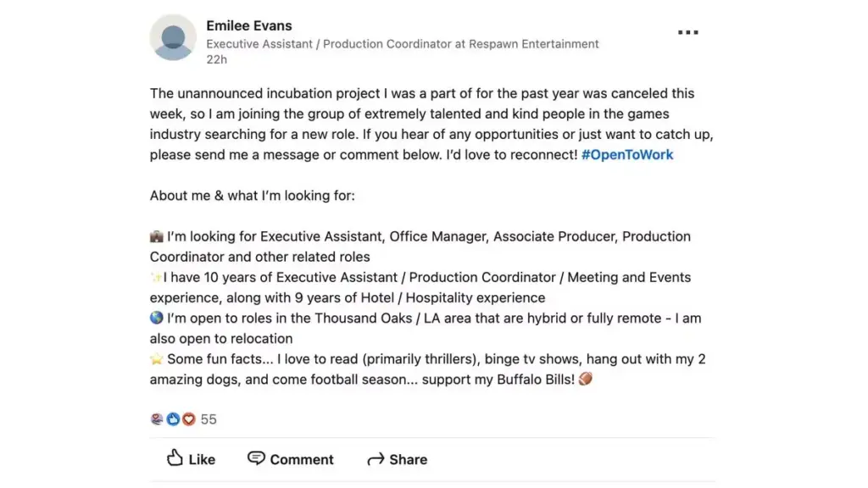Open Emilee Evans' profile via name
This screenshot has width=868, height=488.
coord(249,25)
